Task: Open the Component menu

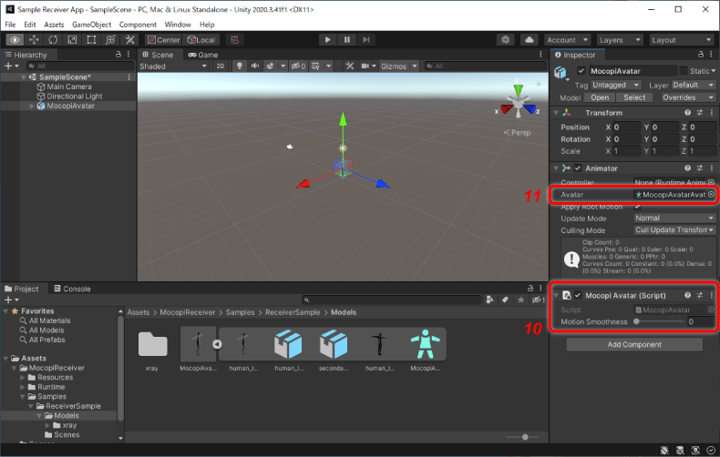Action: pyautogui.click(x=138, y=24)
